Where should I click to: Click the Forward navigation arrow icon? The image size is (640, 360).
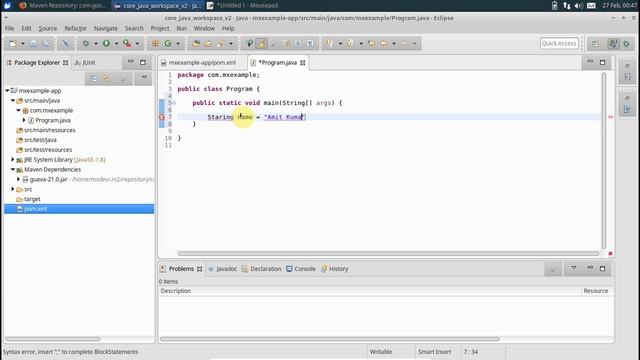click(x=404, y=43)
